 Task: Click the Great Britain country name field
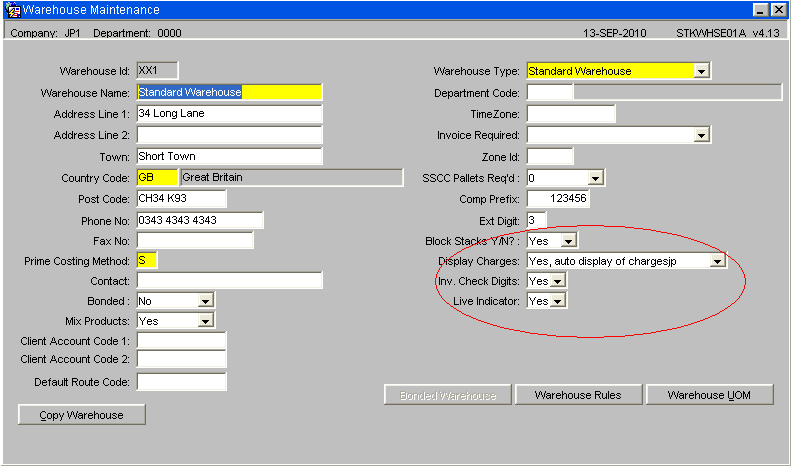pyautogui.click(x=292, y=178)
